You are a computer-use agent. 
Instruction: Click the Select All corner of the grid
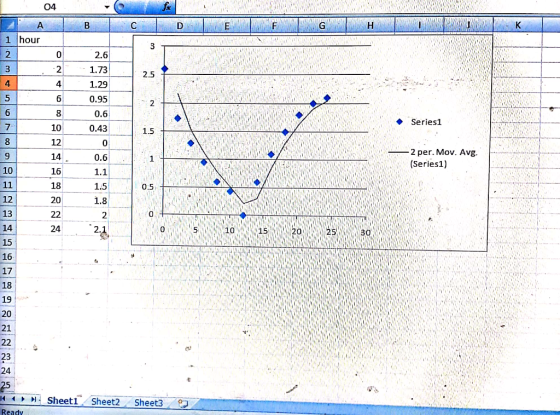(x=8, y=25)
